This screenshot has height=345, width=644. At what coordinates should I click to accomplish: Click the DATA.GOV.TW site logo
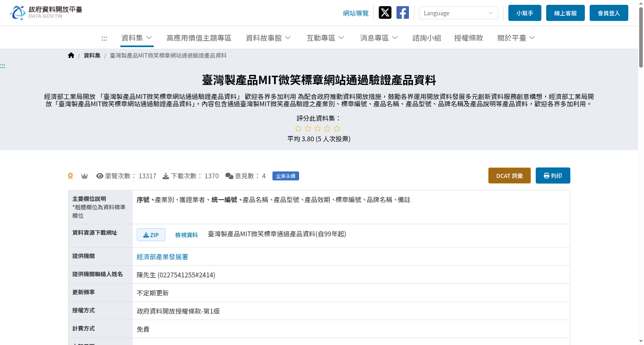click(x=46, y=12)
